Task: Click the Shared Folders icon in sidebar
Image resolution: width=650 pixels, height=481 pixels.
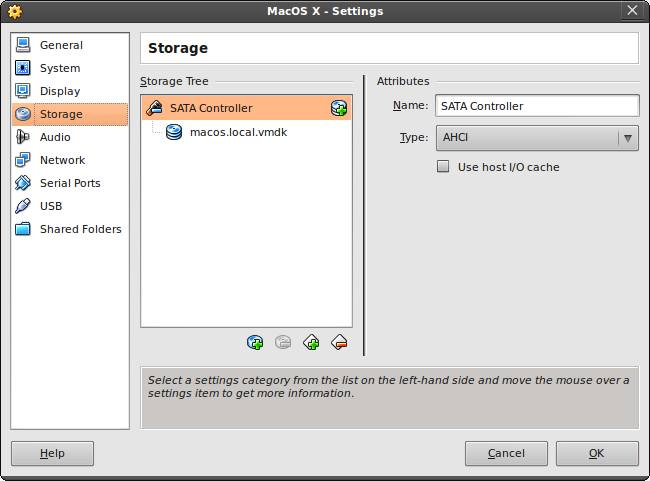Action: pos(23,229)
